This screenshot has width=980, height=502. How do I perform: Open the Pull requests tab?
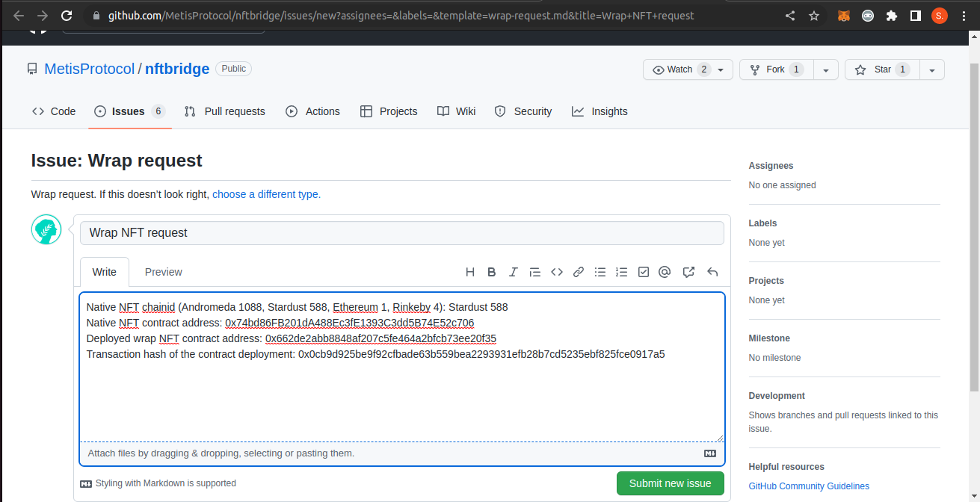[x=225, y=111]
